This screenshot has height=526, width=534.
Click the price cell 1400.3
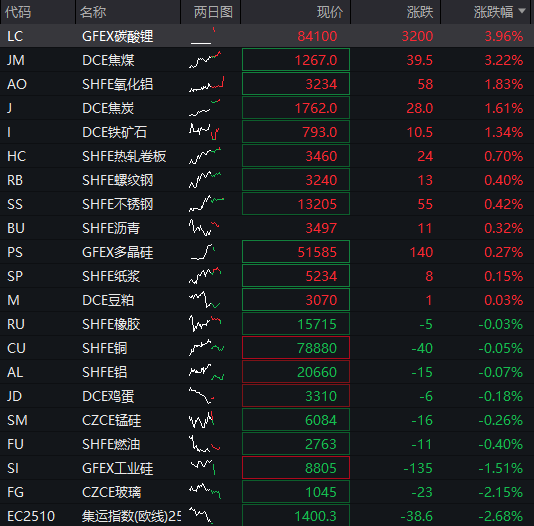(x=296, y=515)
